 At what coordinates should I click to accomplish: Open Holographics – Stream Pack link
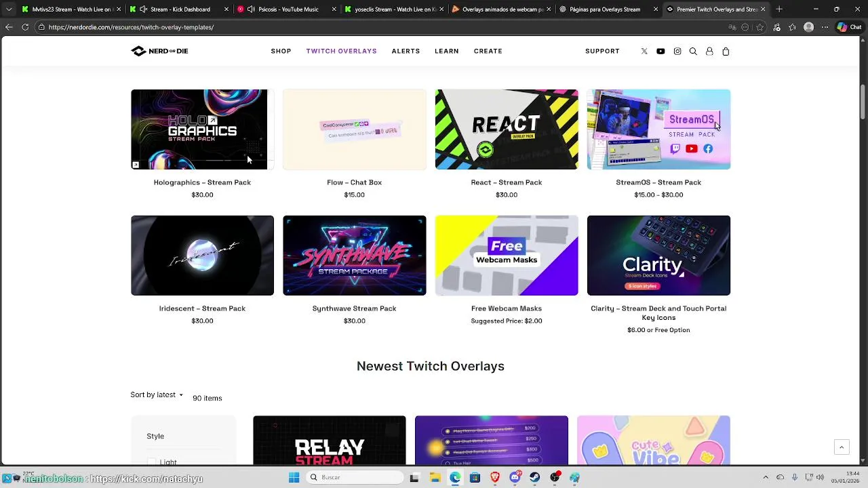tap(202, 182)
